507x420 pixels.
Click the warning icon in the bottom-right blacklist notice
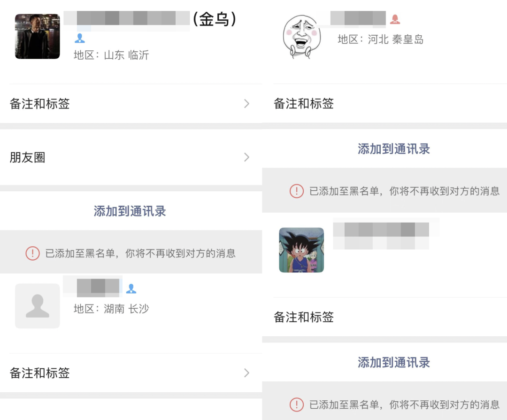297,404
